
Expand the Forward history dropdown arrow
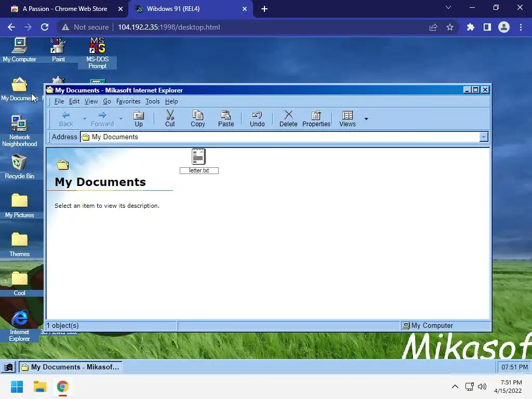tap(121, 119)
